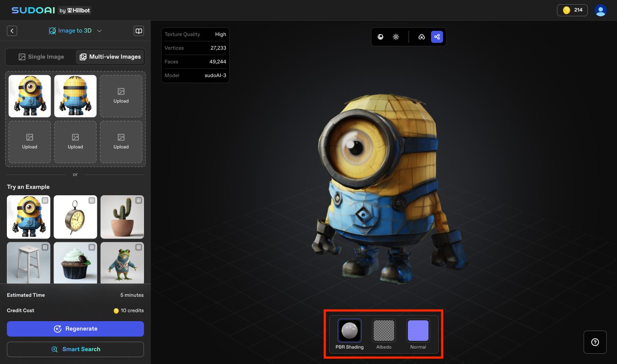Image resolution: width=617 pixels, height=364 pixels.
Task: Click the Regenerate button
Action: click(75, 329)
